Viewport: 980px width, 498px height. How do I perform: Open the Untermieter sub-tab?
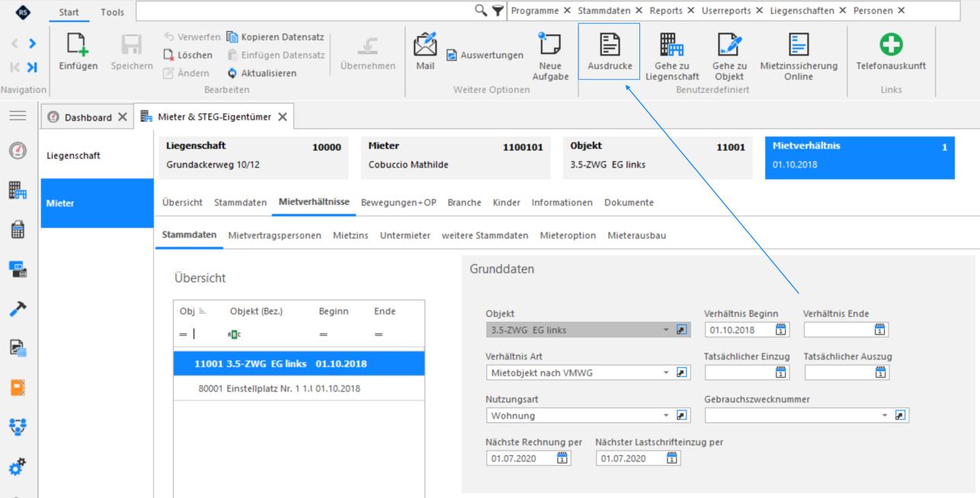point(405,235)
